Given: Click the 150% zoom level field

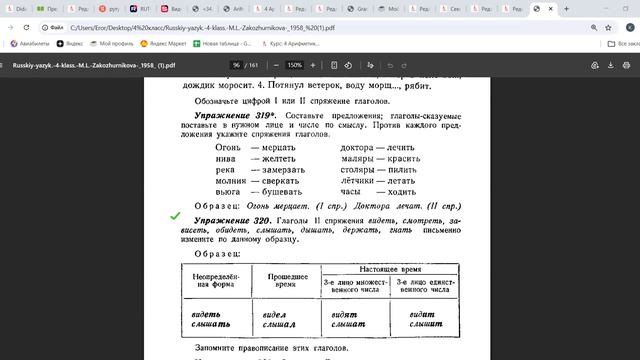Looking at the screenshot, I should [x=294, y=65].
